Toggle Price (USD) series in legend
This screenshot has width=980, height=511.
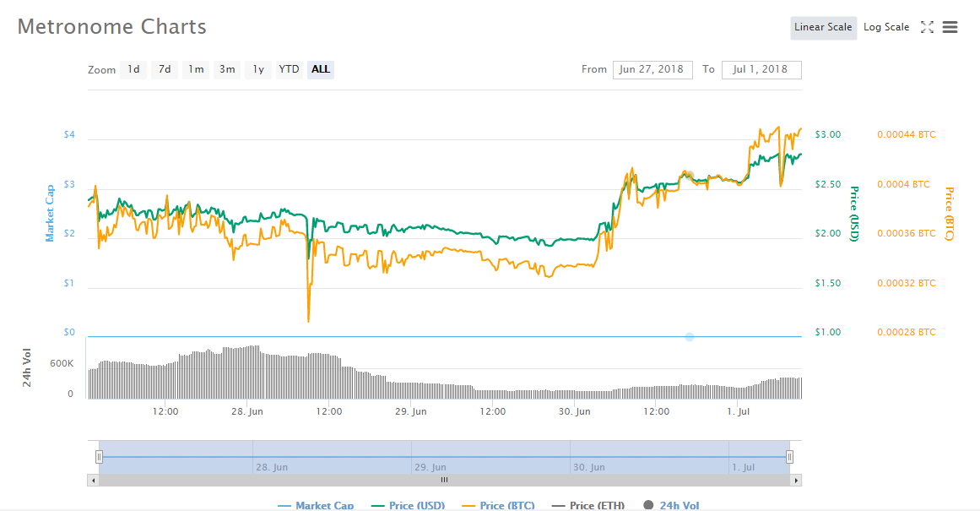408,505
